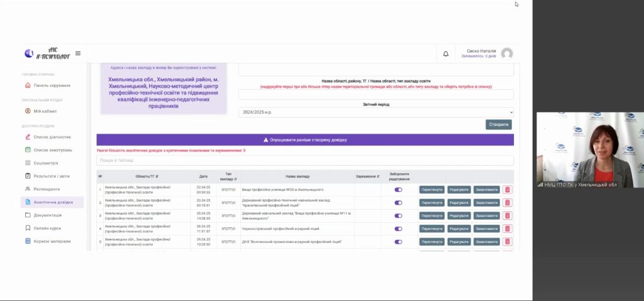
Task: Open notifications bell icon
Action: click(x=446, y=54)
